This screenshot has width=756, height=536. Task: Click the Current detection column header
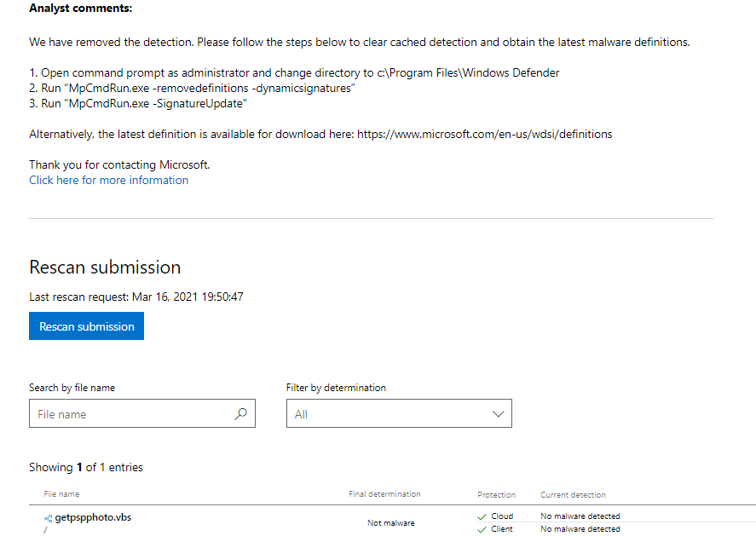click(x=573, y=495)
